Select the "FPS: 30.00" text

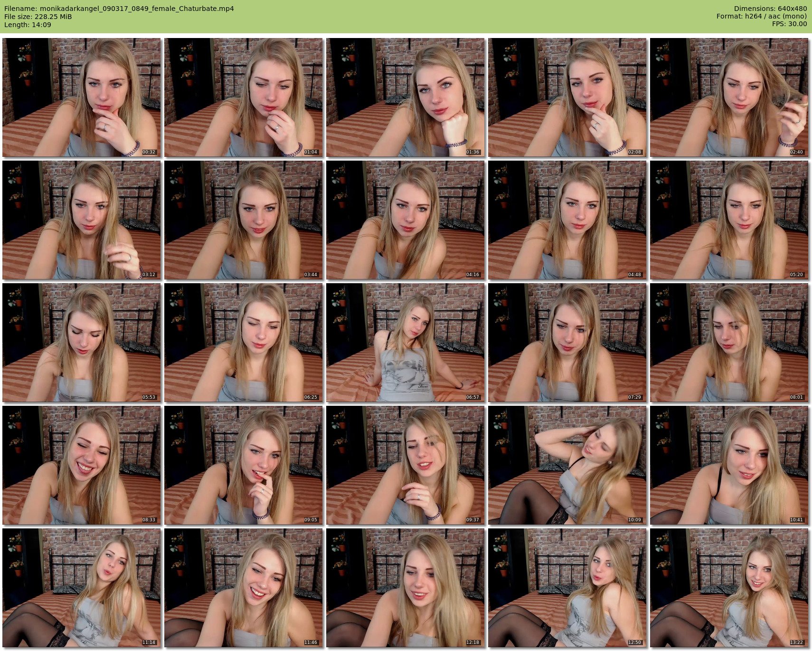[x=789, y=24]
